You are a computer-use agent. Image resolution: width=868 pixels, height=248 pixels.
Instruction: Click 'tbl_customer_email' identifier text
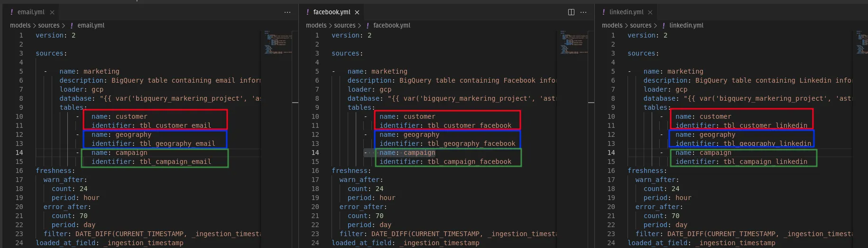click(175, 126)
